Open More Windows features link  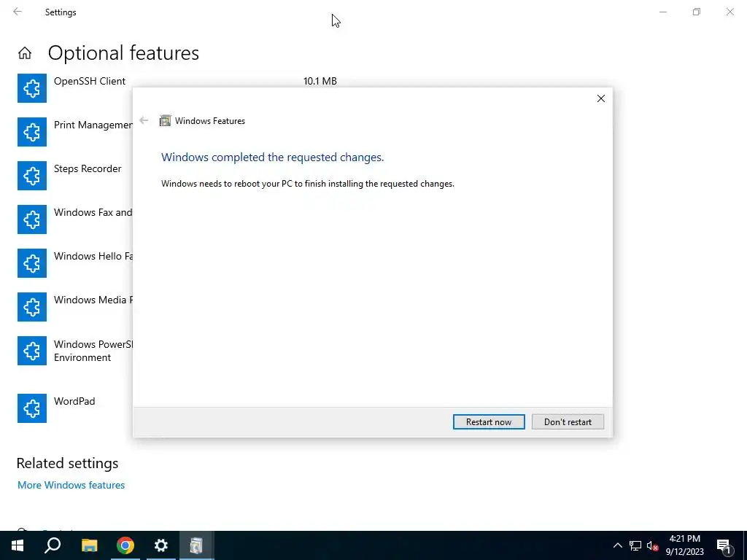point(71,485)
